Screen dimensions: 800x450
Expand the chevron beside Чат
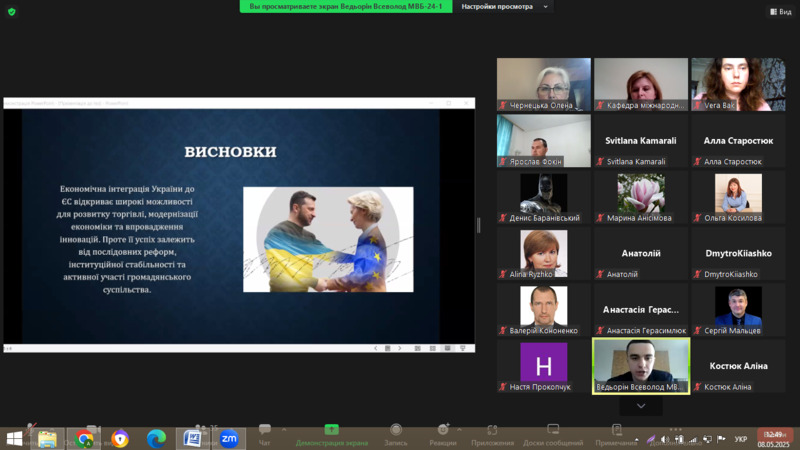(284, 430)
